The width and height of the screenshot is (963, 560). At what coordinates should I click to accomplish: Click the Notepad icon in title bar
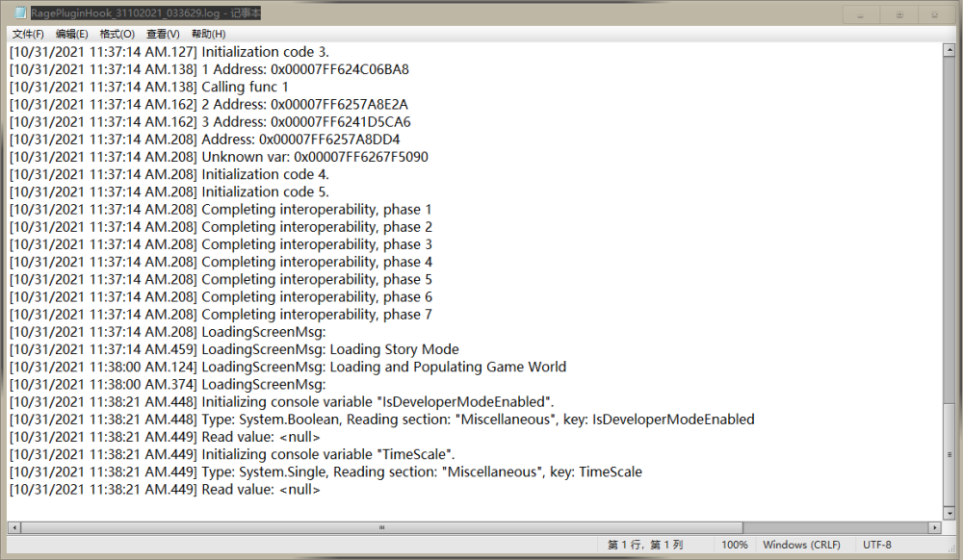18,13
